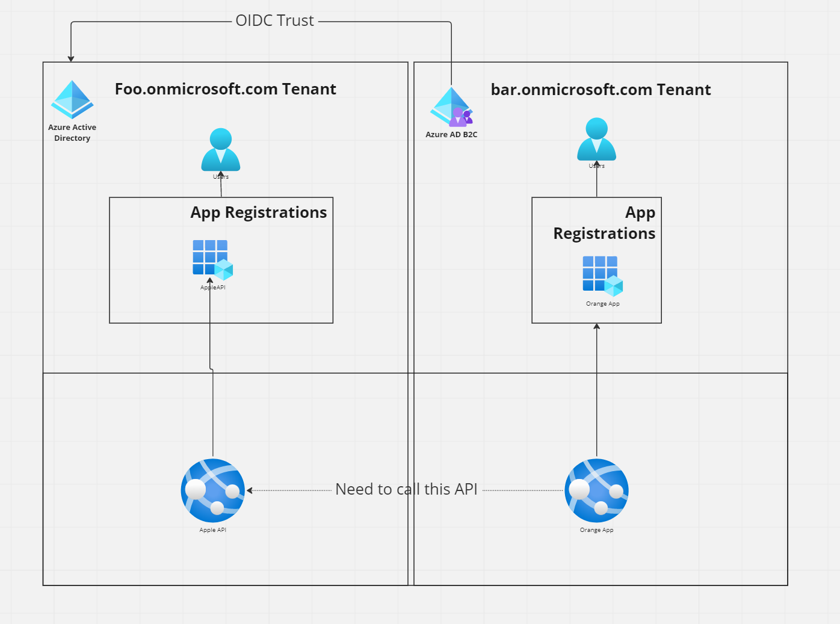Screen dimensions: 840x624
Task: Select the OIDC Trust label
Action: point(276,20)
